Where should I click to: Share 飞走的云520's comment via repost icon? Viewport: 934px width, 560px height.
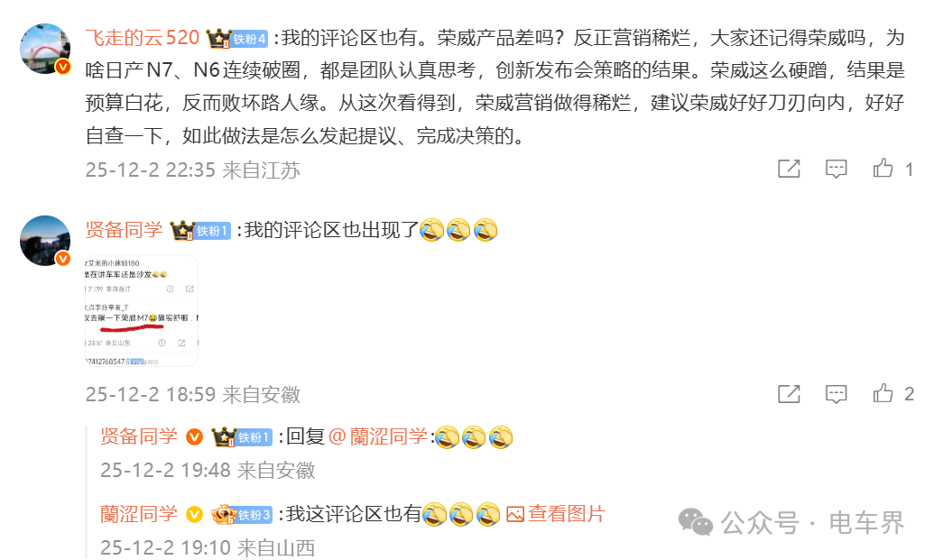pos(790,169)
